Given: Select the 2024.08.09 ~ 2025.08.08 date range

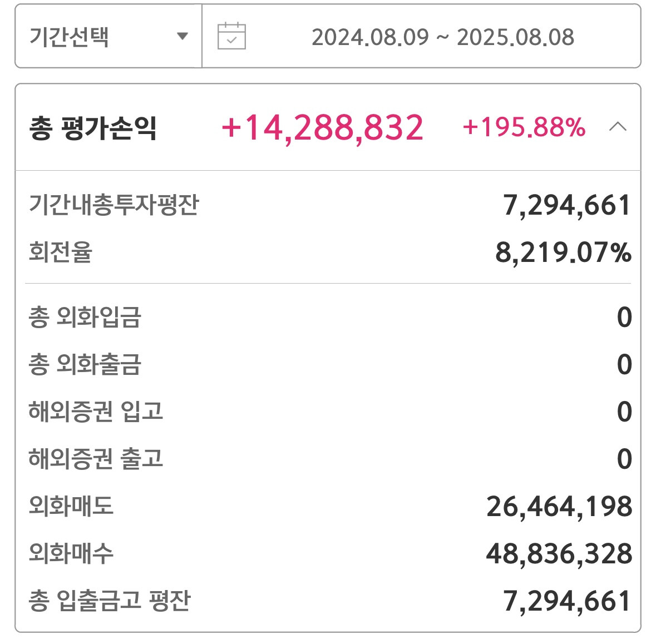Looking at the screenshot, I should (442, 37).
